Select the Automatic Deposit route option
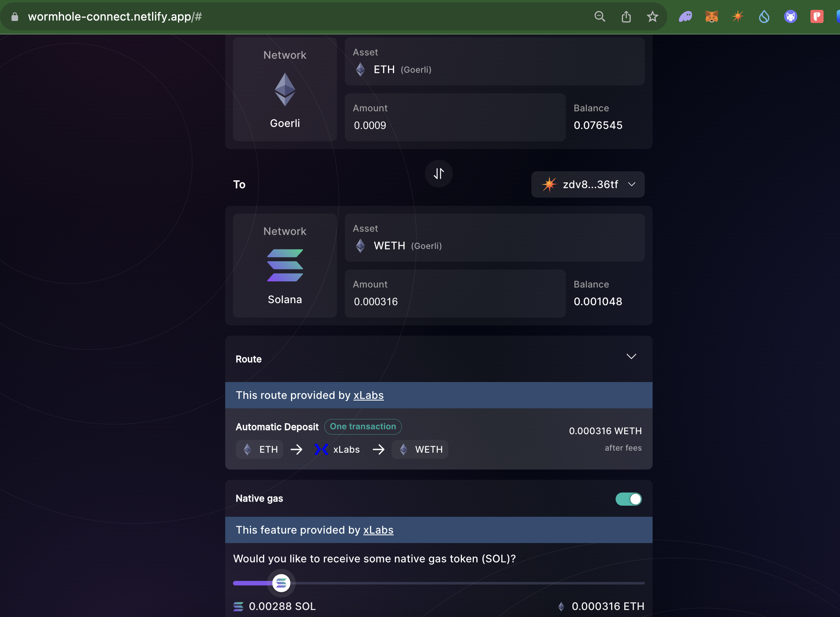 (438, 439)
